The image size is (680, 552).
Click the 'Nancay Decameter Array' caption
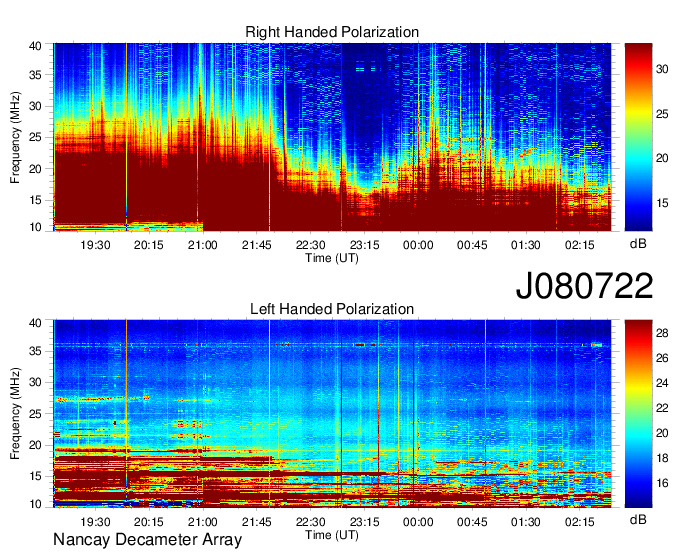click(147, 540)
